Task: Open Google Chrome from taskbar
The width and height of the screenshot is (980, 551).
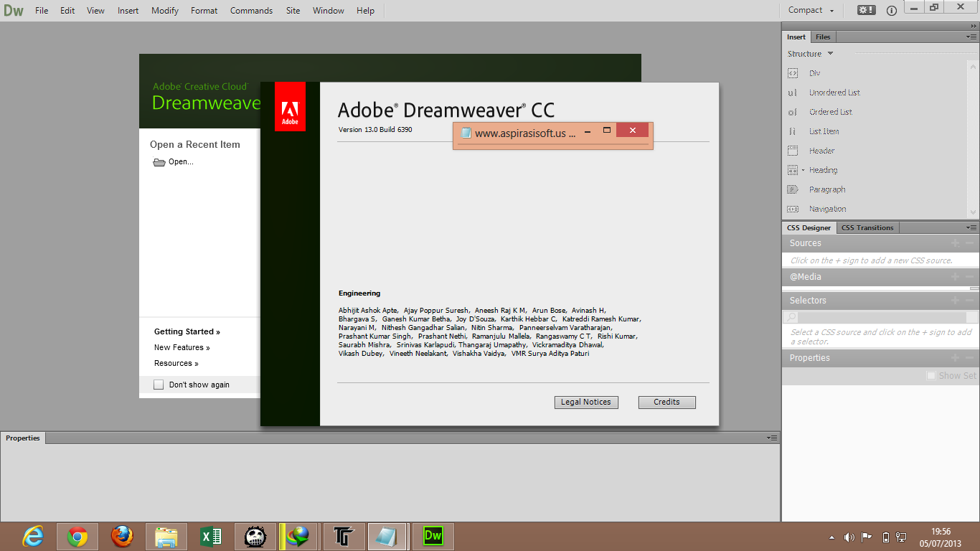Action: [x=77, y=537]
